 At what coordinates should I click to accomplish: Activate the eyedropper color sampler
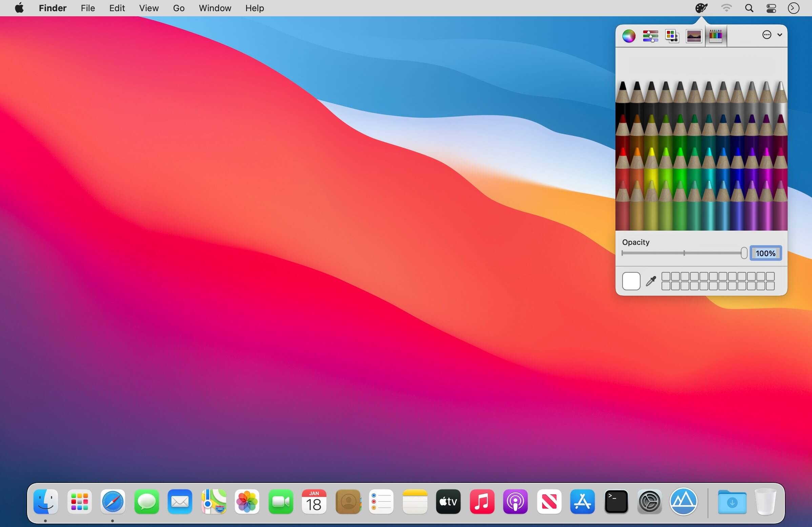click(651, 281)
